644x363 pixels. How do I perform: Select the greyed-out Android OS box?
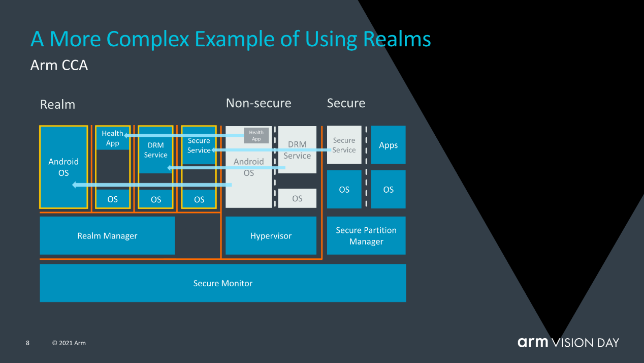click(x=248, y=167)
